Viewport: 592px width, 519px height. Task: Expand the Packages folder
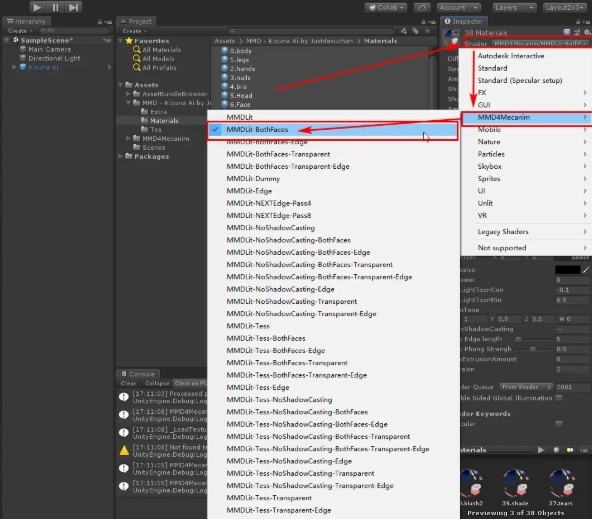(x=120, y=156)
